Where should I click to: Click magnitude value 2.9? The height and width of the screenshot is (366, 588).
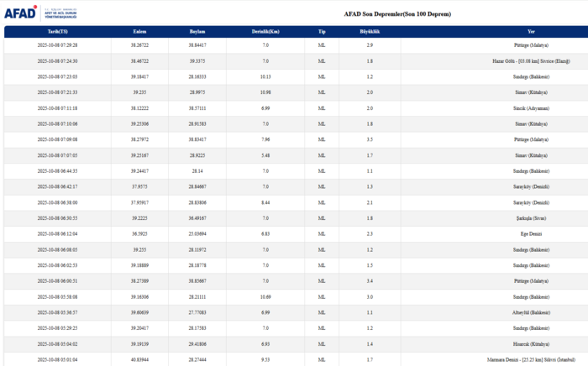point(370,45)
